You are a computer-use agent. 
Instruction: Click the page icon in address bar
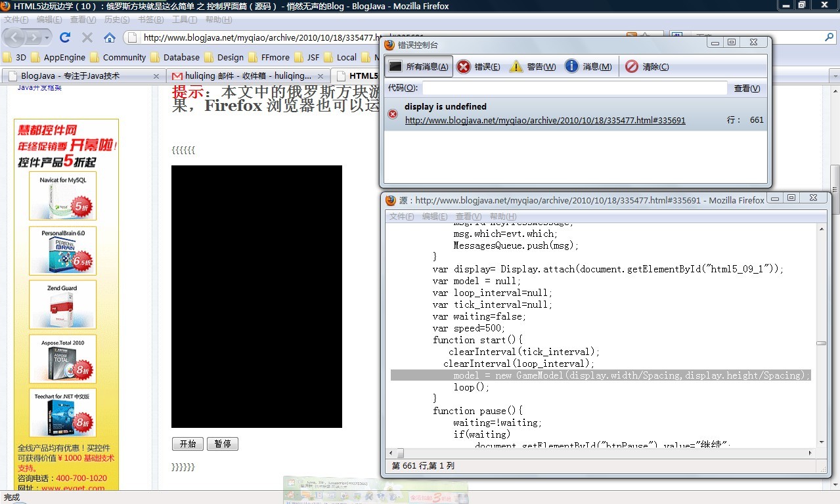point(133,37)
